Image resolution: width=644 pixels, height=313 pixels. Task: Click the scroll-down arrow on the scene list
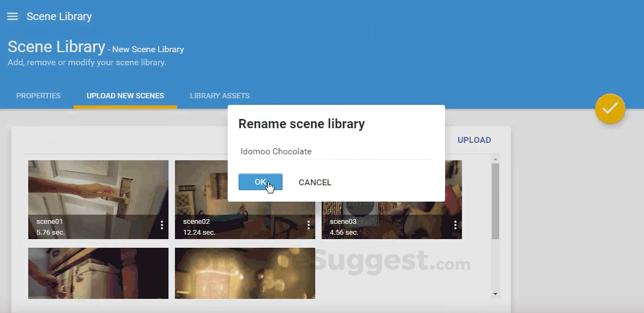tap(495, 293)
